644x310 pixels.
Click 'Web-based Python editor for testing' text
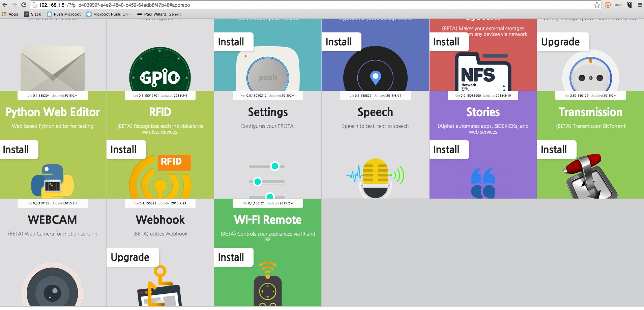(53, 126)
